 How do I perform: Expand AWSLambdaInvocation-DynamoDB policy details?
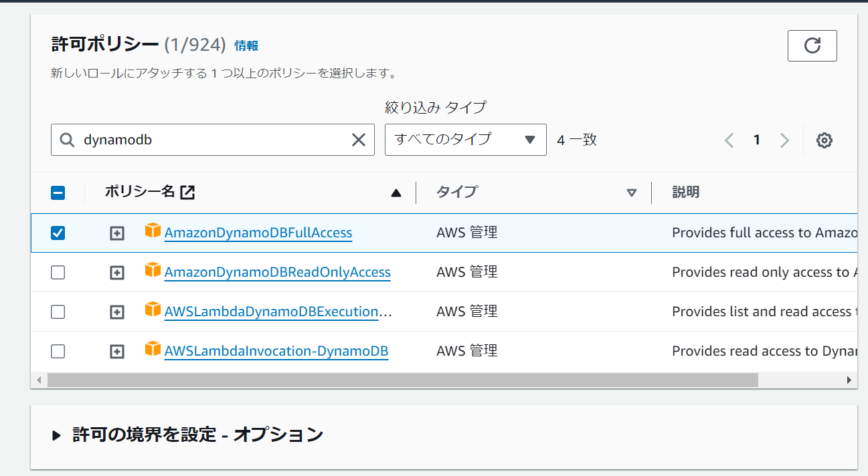click(117, 352)
